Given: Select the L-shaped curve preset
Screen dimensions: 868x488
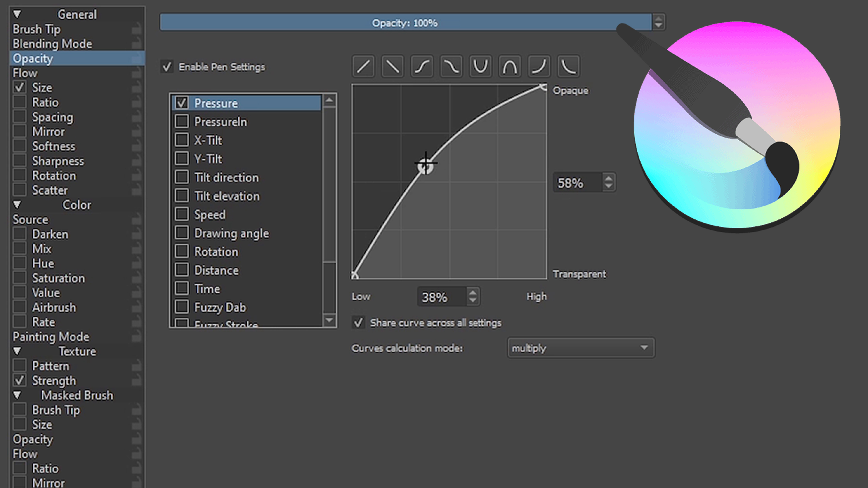Looking at the screenshot, I should point(568,66).
